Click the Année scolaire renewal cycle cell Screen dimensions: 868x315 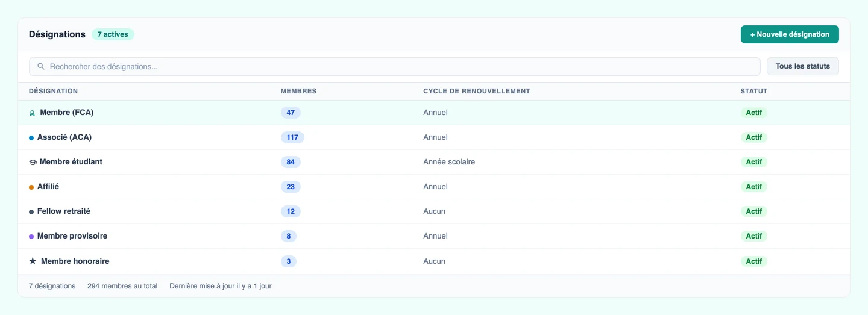pyautogui.click(x=449, y=162)
